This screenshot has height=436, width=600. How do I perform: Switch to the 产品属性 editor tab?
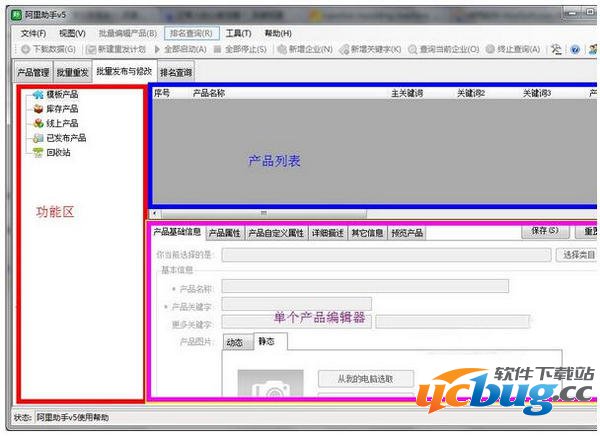pos(225,233)
